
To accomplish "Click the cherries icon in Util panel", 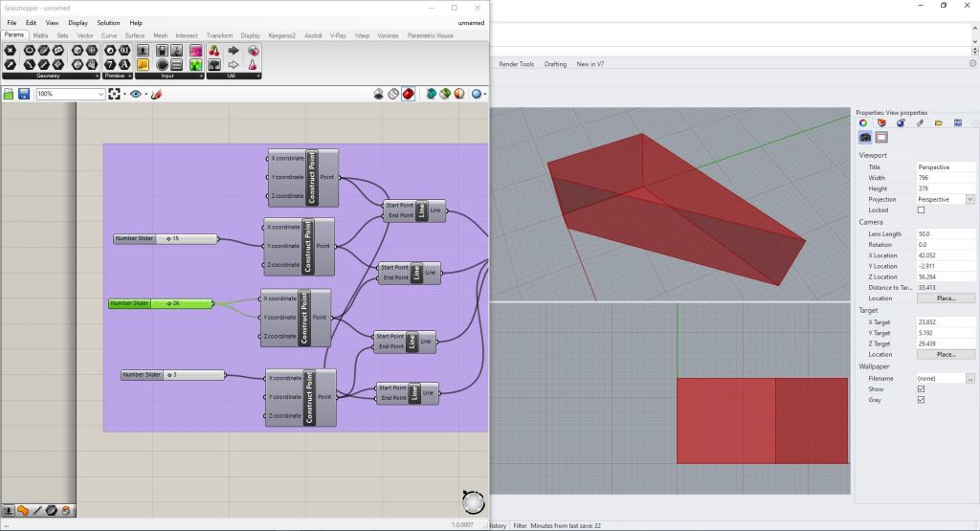I will [x=213, y=50].
